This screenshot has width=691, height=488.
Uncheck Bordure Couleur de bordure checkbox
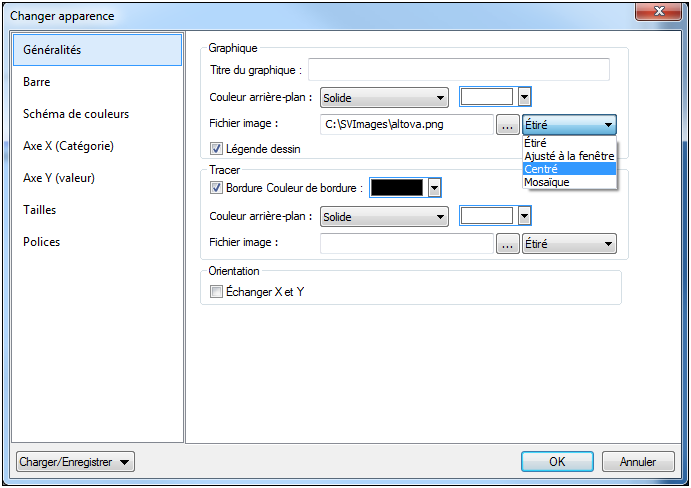216,187
